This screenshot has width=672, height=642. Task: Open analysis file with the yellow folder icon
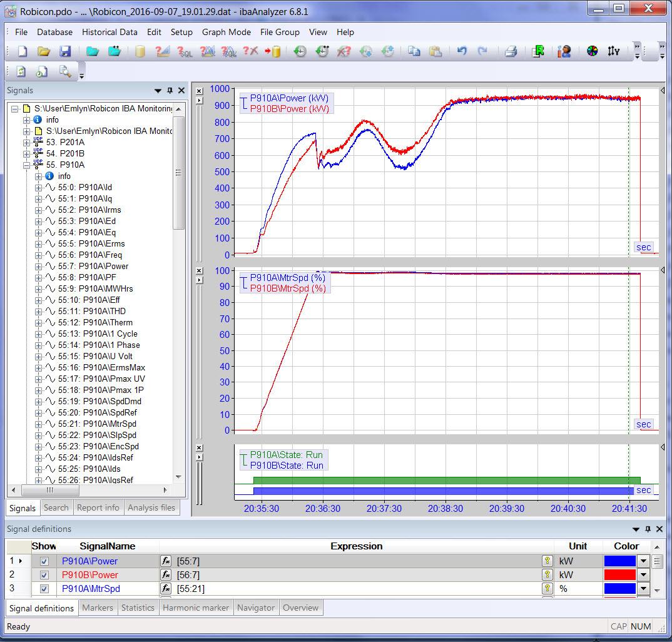click(x=43, y=51)
